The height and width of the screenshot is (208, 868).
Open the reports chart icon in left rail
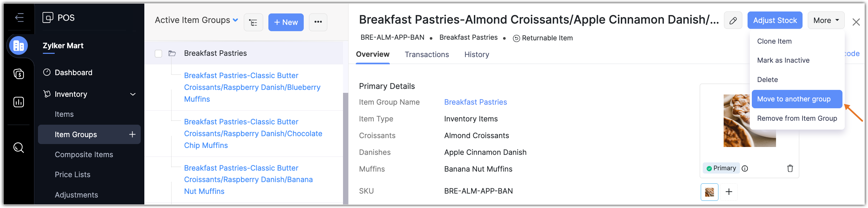19,102
